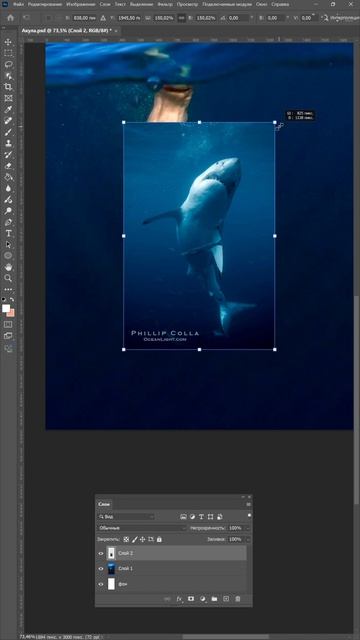Screen dimensions: 360x640
Task: Open the Фильтр menu
Action: pos(165,4)
